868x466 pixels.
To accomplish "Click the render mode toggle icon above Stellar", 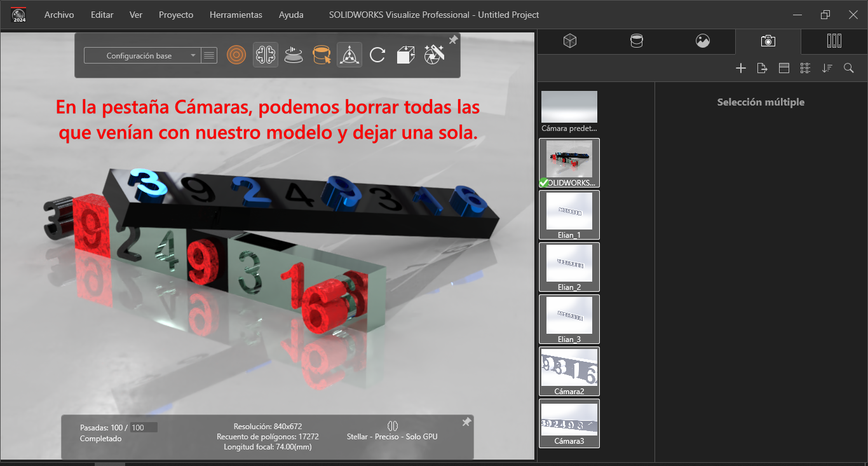I will (392, 426).
